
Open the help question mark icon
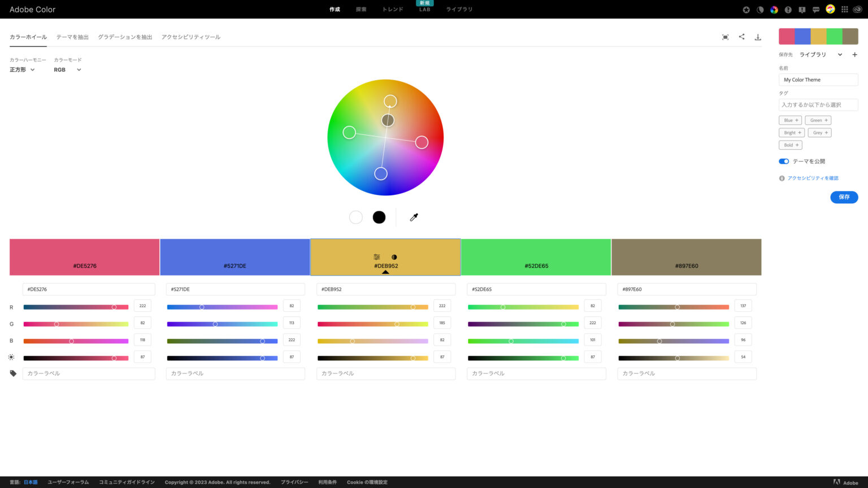click(x=788, y=10)
